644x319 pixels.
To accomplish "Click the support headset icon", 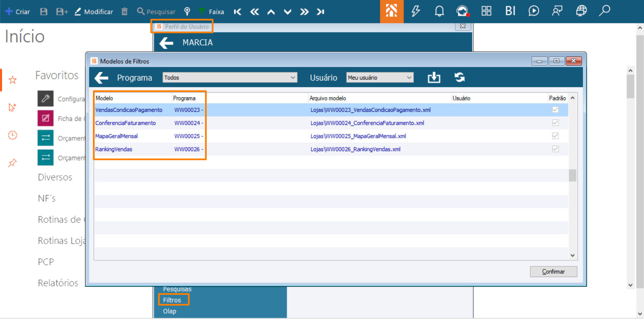I will (x=462, y=11).
